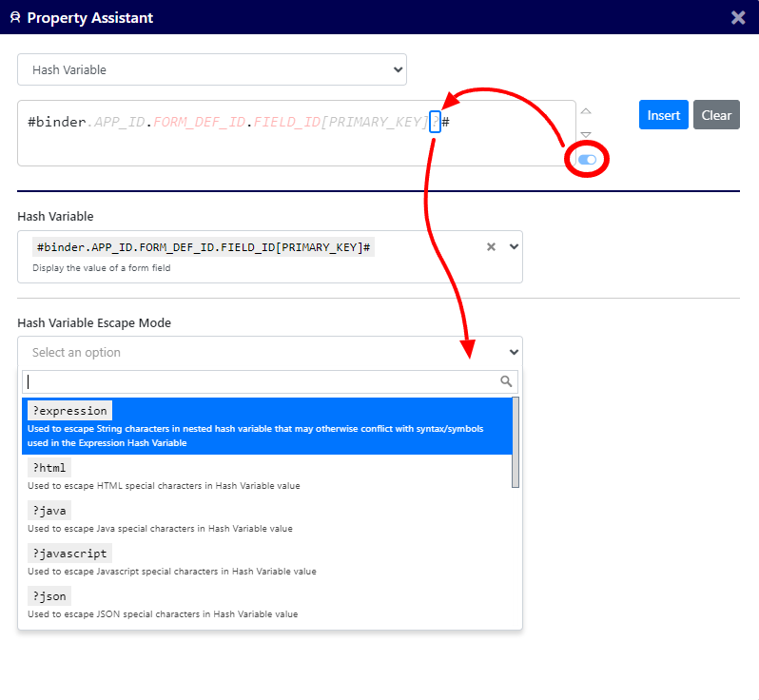
Task: Click the PRIMARY_KEY placeholder in the editor
Action: (x=376, y=122)
